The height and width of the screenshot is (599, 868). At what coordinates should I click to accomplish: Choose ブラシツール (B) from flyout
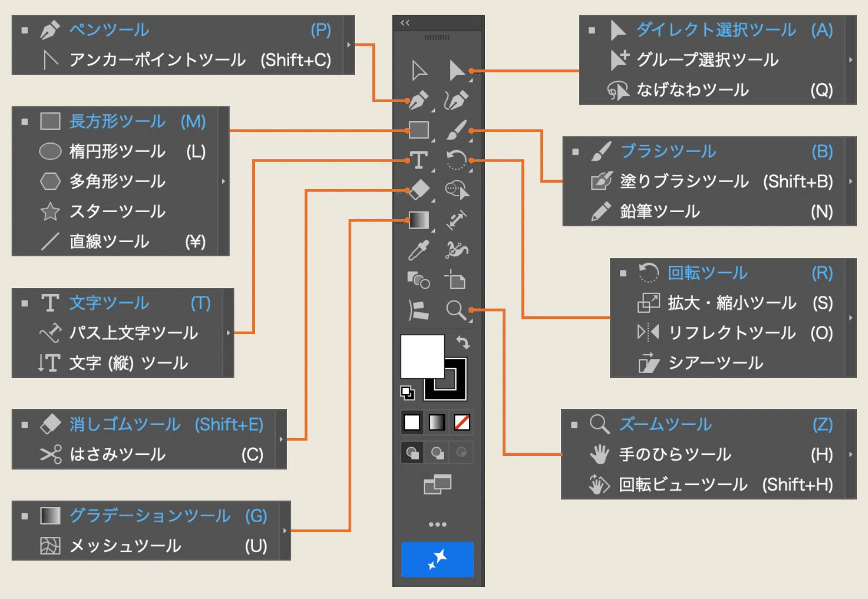(704, 152)
